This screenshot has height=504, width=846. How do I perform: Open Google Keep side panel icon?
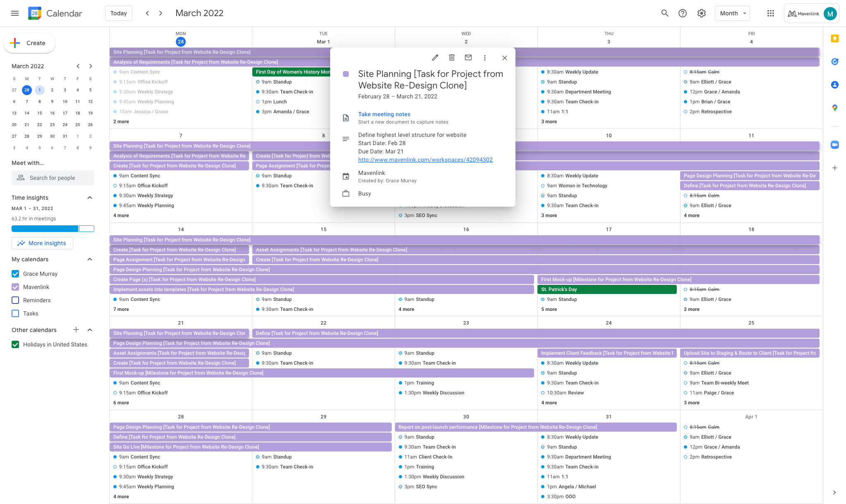pos(835,38)
